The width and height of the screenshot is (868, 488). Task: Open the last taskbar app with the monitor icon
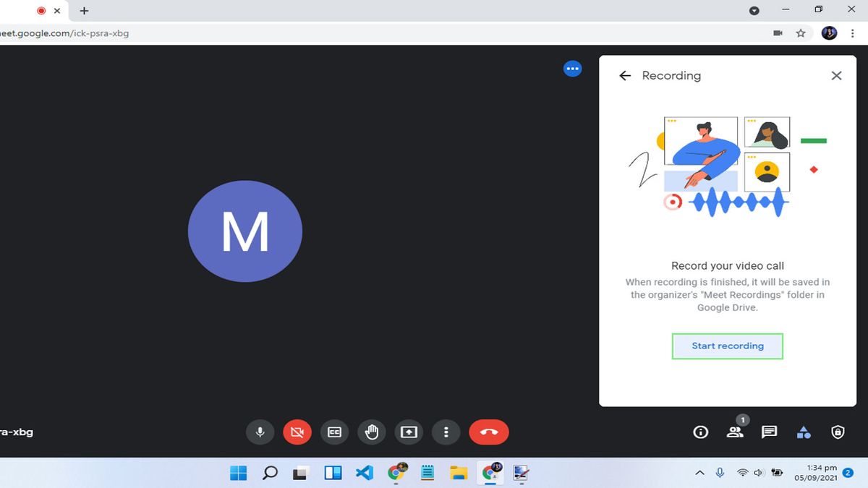[521, 473]
